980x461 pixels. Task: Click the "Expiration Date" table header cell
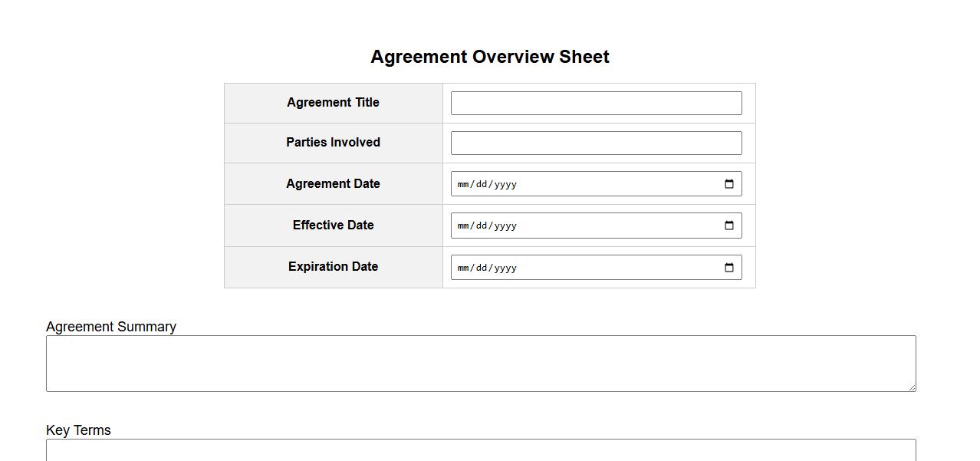tap(333, 267)
